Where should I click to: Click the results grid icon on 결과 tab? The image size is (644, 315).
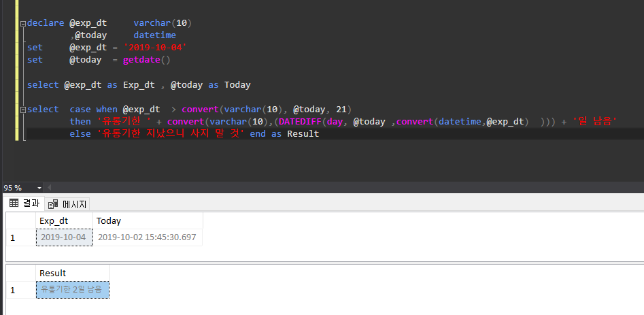[x=14, y=203]
